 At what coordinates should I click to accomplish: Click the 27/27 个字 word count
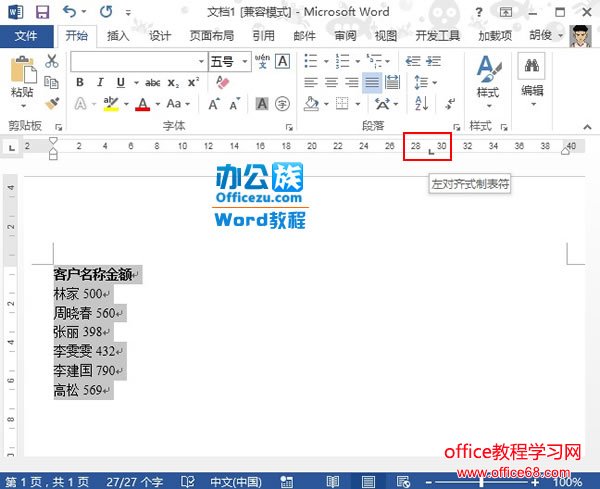(x=134, y=482)
